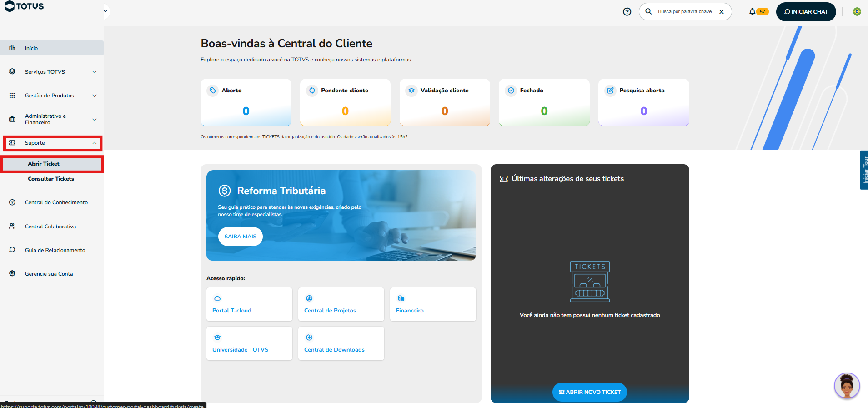Click the Pendente cliente count value
The width and height of the screenshot is (868, 408).
point(345,111)
